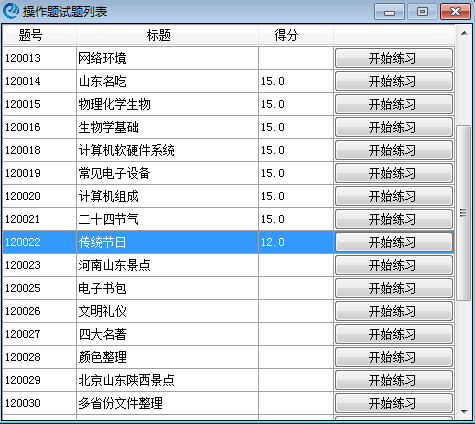Select the 二十四节气 title cell

[x=167, y=219]
